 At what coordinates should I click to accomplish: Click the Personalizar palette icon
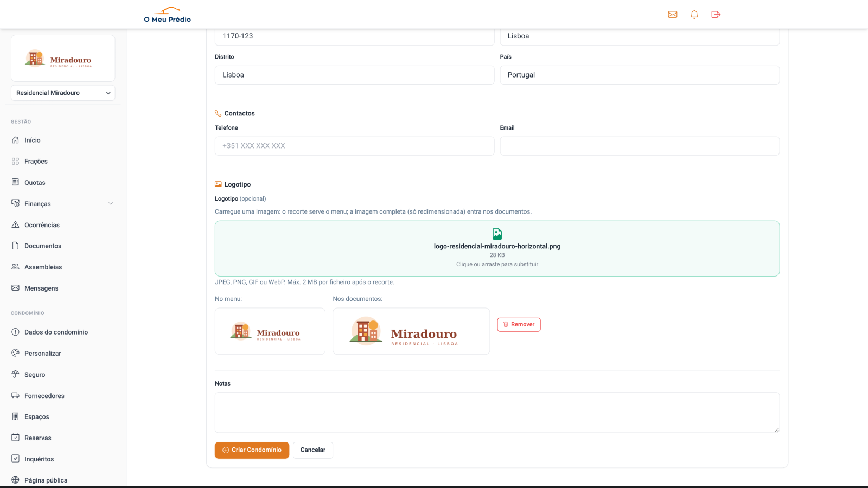(15, 353)
